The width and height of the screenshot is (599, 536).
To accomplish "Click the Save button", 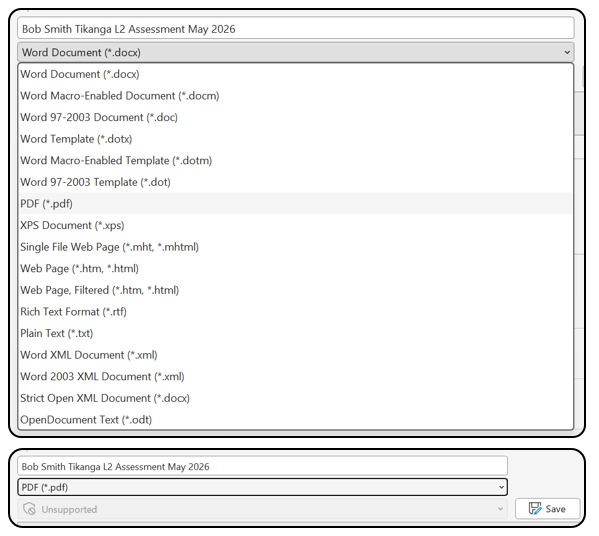I will [547, 509].
